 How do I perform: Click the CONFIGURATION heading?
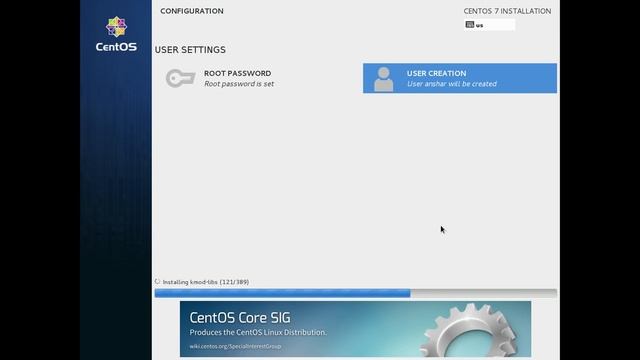pos(192,11)
